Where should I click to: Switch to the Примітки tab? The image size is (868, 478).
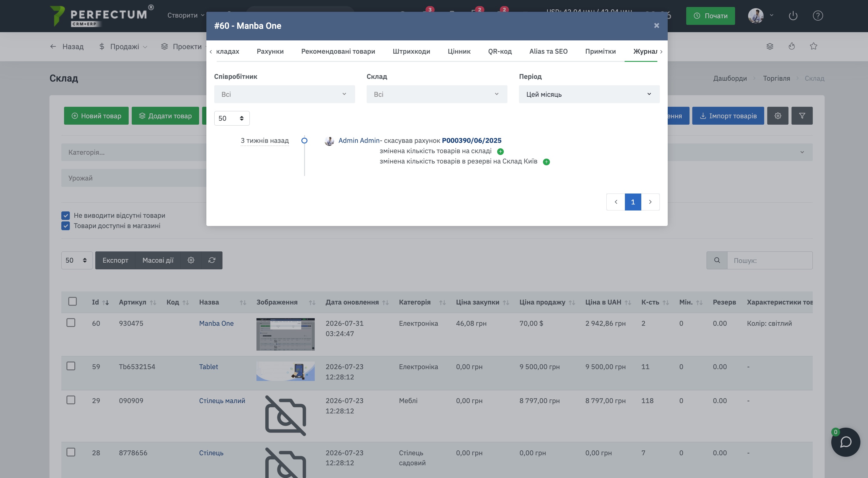click(x=600, y=51)
